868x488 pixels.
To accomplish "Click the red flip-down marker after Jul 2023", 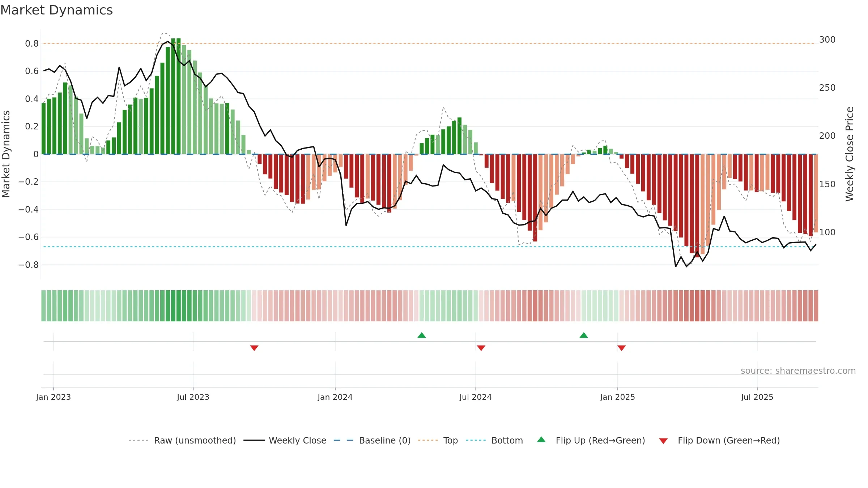I will coord(254,348).
